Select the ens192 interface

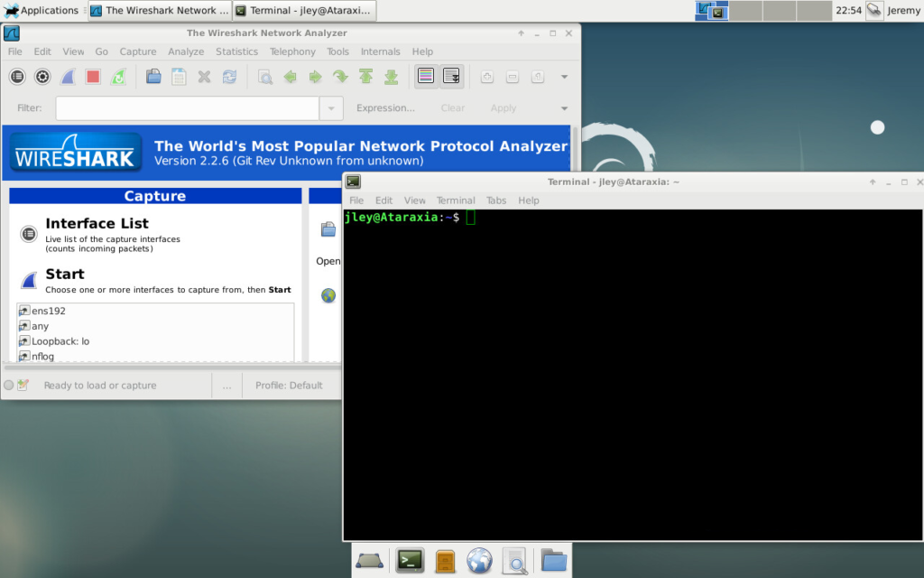[155, 311]
